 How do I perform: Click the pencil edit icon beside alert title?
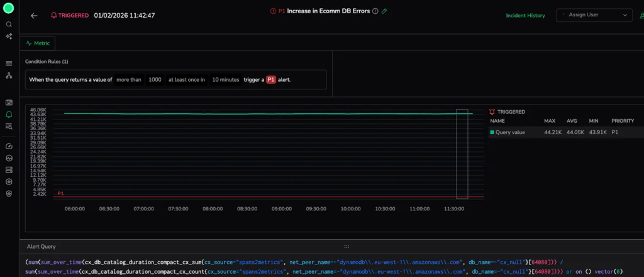pos(384,11)
